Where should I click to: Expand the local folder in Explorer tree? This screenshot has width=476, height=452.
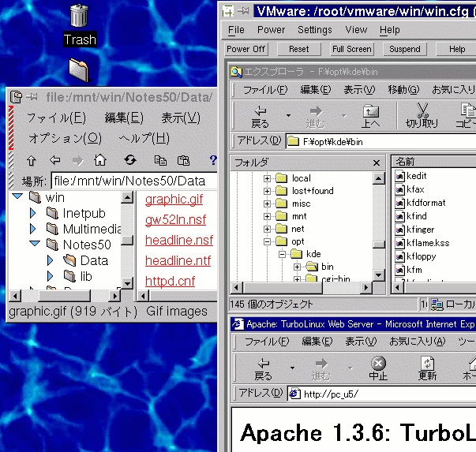click(267, 178)
